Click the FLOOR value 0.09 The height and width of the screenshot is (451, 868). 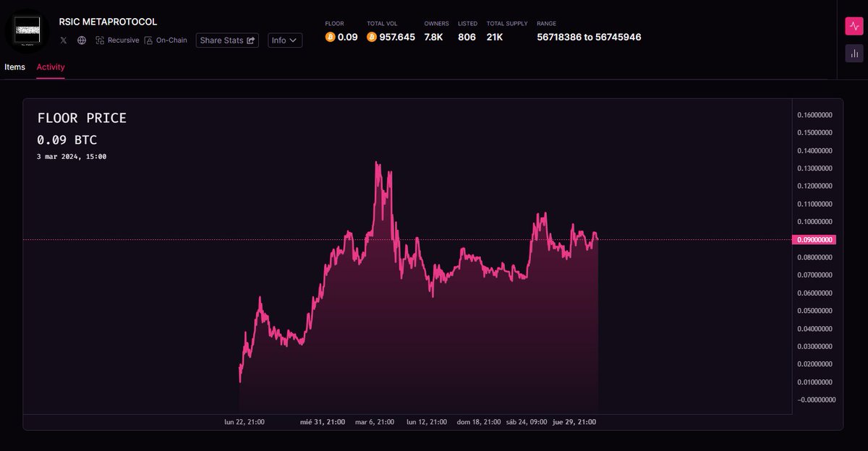pyautogui.click(x=348, y=37)
